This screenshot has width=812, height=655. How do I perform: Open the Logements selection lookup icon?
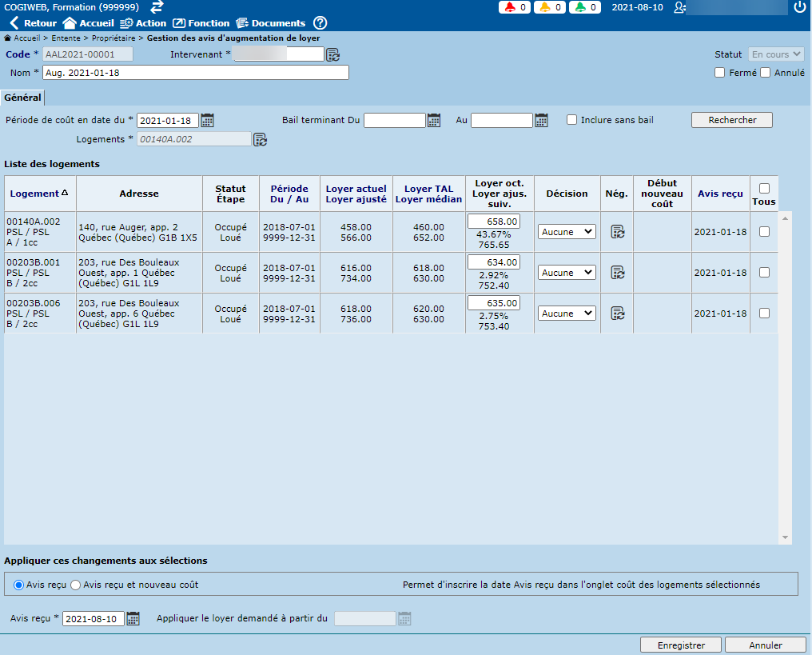[261, 139]
